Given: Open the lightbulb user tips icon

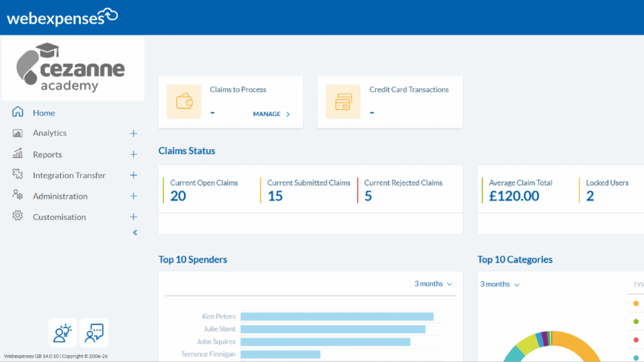Looking at the screenshot, I should tap(63, 333).
